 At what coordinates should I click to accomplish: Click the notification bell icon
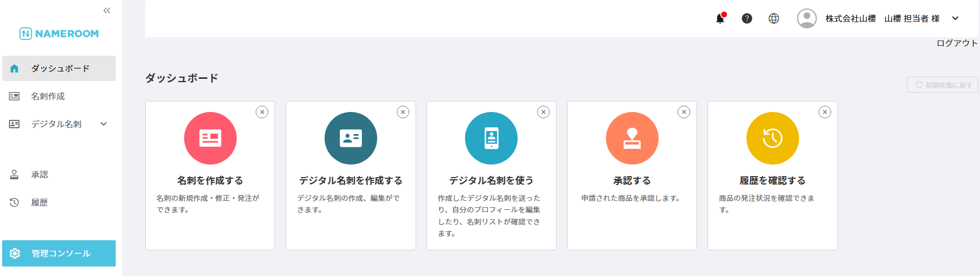point(720,18)
